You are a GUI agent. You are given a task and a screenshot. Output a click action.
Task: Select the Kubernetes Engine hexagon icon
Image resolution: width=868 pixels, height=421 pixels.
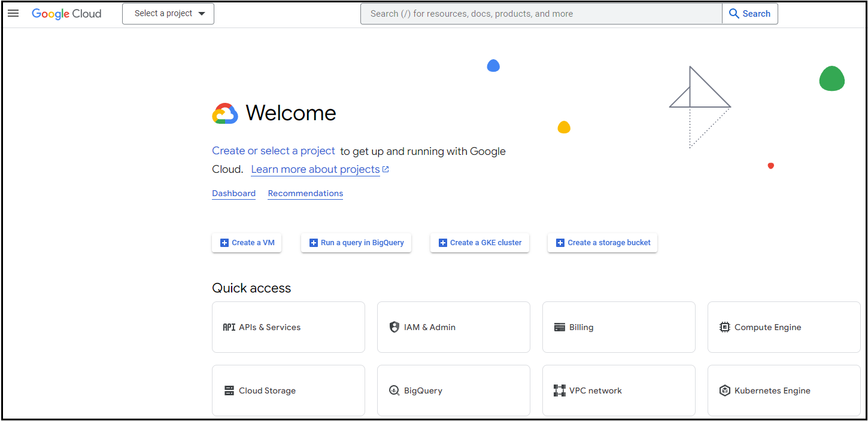[x=724, y=390]
